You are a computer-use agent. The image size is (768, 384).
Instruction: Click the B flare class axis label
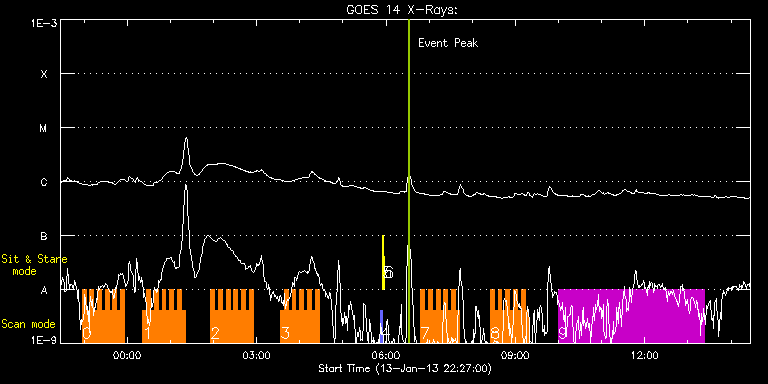click(x=44, y=236)
